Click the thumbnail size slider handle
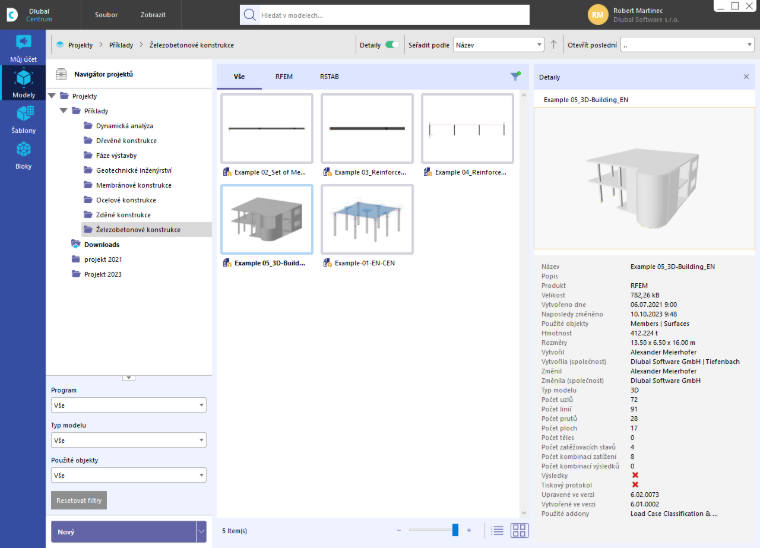Viewport: 760px width, 548px height. tap(455, 530)
